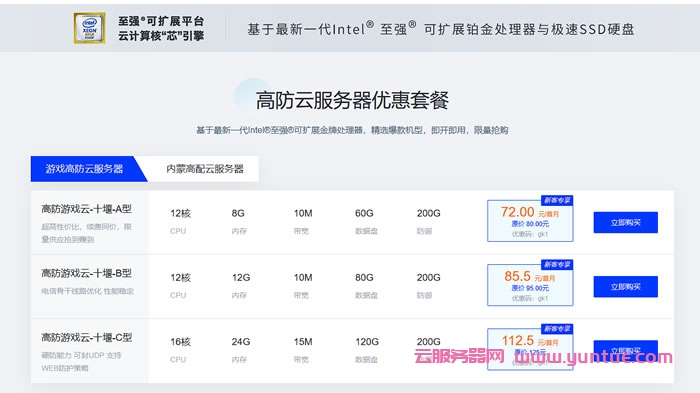Click the 85.5 元/首月 price box
This screenshot has height=393, width=700.
530,285
